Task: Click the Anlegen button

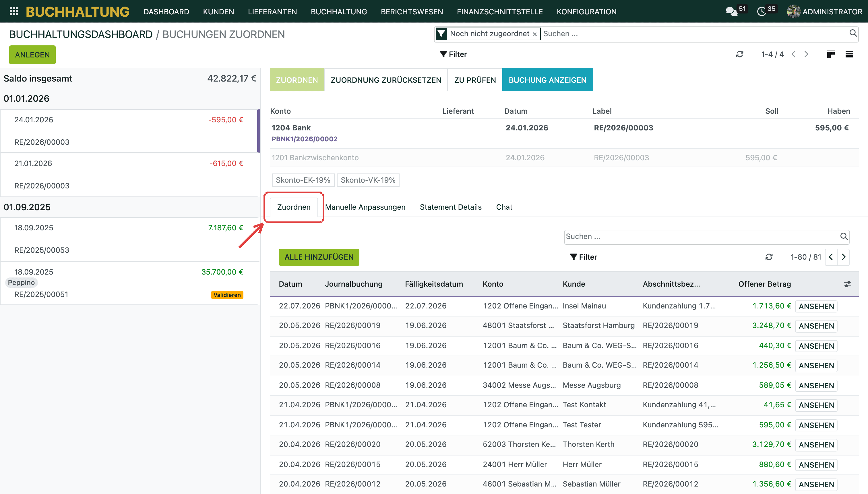Action: pos(32,55)
